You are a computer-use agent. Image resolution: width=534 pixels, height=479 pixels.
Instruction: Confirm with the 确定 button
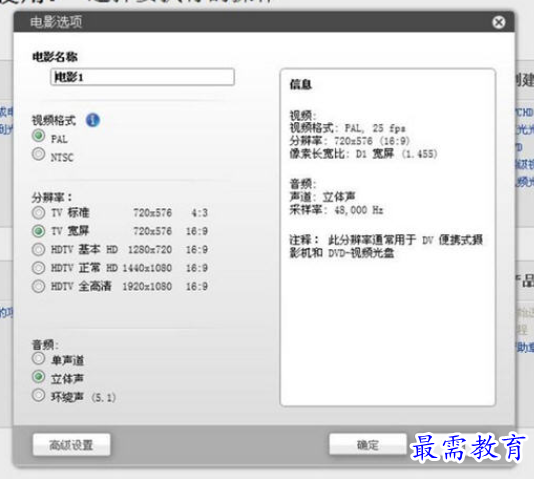pyautogui.click(x=368, y=445)
